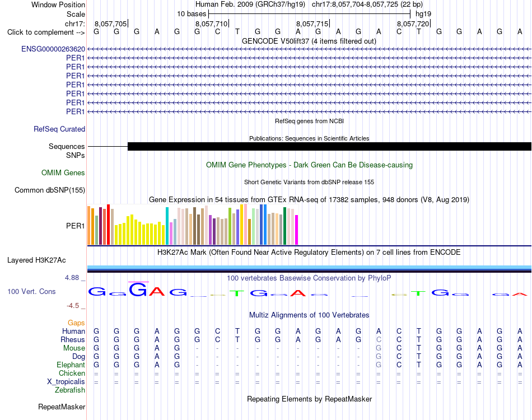This screenshot has height=420, width=532.
Task: Click Short Genetic Variants dbSNP title
Action: 309,182
